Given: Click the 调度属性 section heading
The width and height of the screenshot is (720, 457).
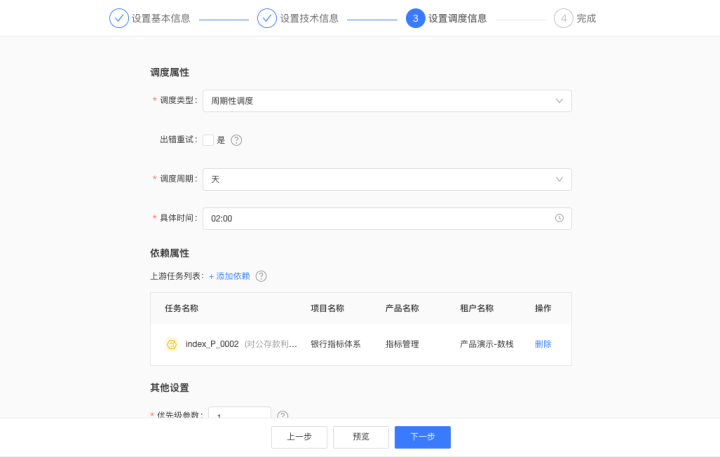Looking at the screenshot, I should (x=169, y=73).
